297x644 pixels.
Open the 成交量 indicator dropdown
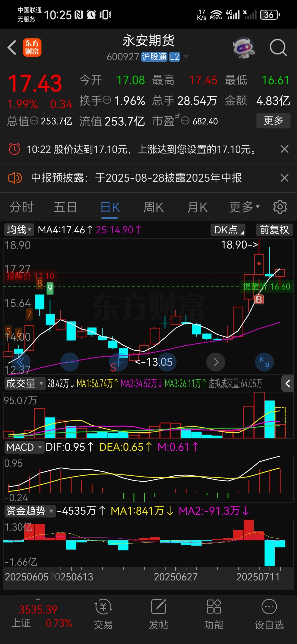(25, 383)
